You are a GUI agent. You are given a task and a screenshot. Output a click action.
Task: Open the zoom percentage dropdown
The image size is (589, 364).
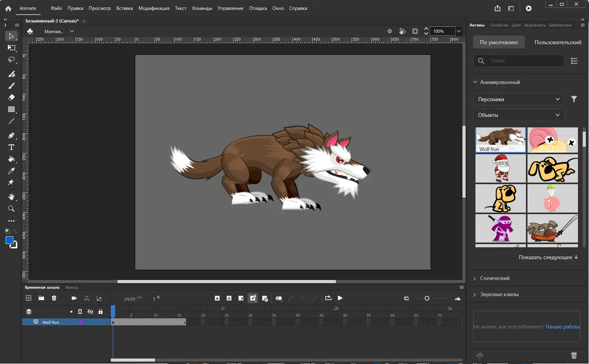(459, 31)
